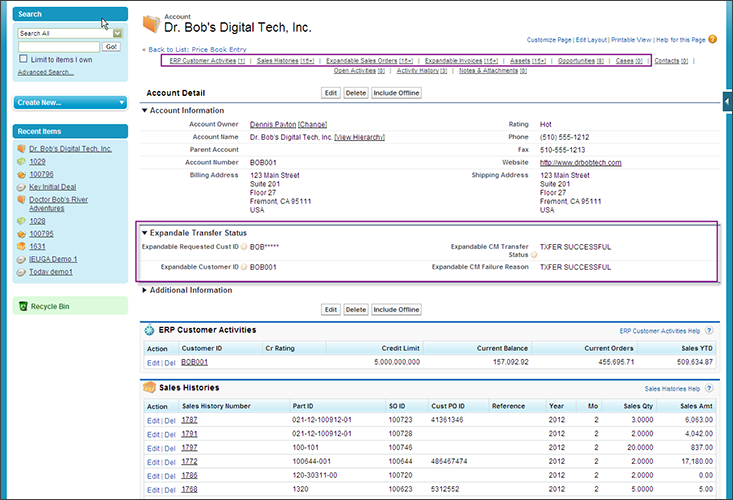Open Printable View link
Viewport: 733px width, 500px height.
coord(631,40)
